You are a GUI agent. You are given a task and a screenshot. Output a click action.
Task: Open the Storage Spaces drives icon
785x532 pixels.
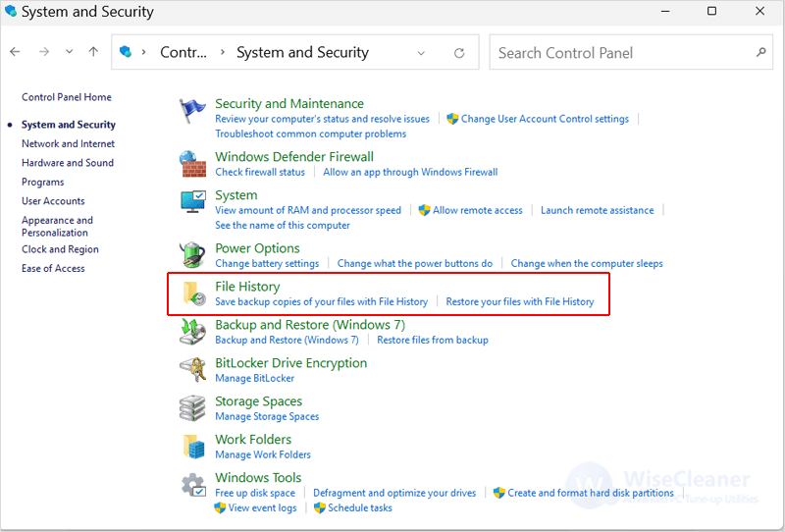click(192, 407)
